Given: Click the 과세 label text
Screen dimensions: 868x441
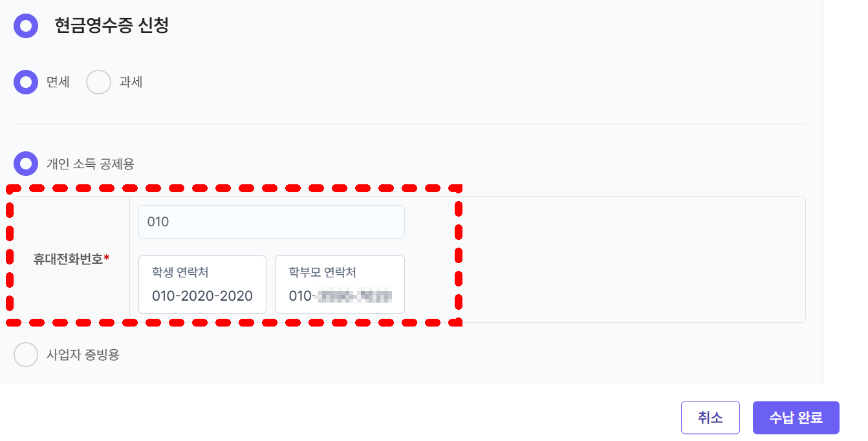Looking at the screenshot, I should 131,82.
